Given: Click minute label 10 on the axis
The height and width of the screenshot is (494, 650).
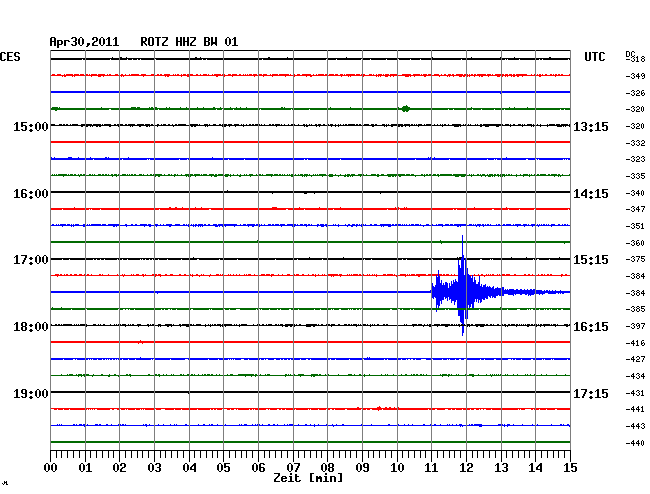Looking at the screenshot, I should pos(397,468).
